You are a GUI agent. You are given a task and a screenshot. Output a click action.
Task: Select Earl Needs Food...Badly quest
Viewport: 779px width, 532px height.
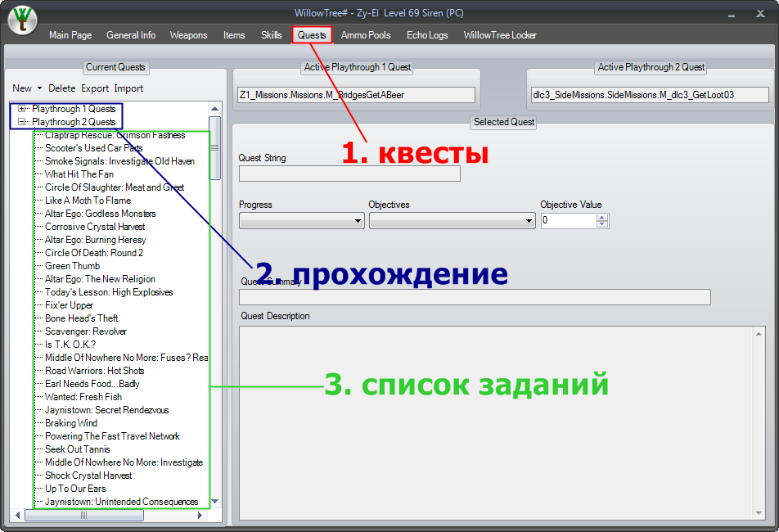point(92,384)
